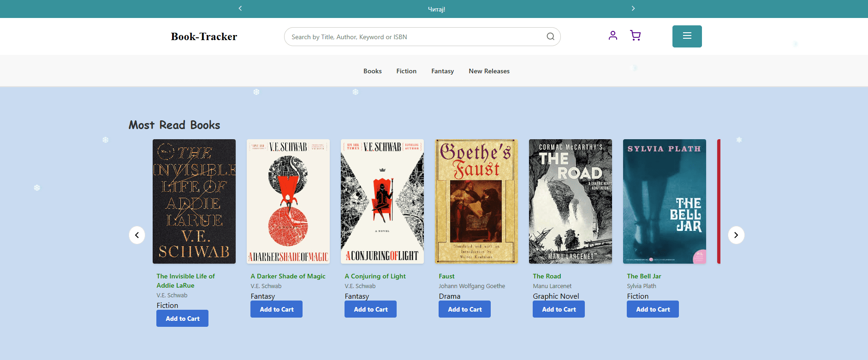Image resolution: width=868 pixels, height=360 pixels.
Task: Add Faust to the cart
Action: pos(464,309)
